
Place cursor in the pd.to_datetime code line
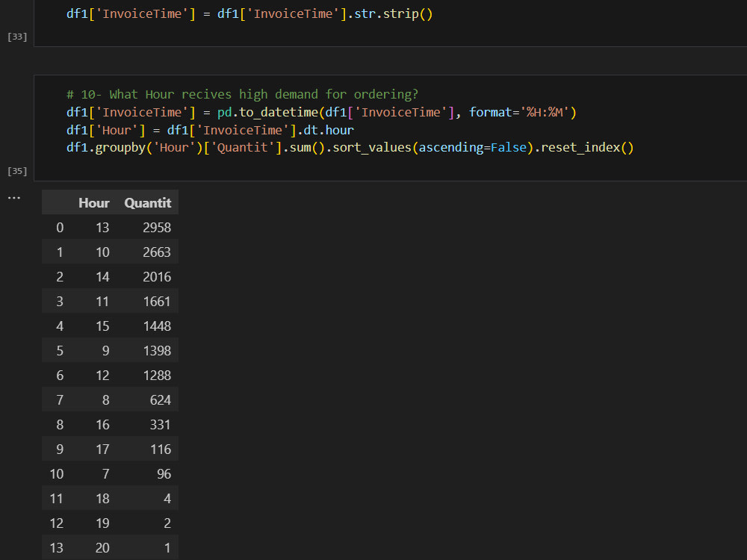point(321,113)
